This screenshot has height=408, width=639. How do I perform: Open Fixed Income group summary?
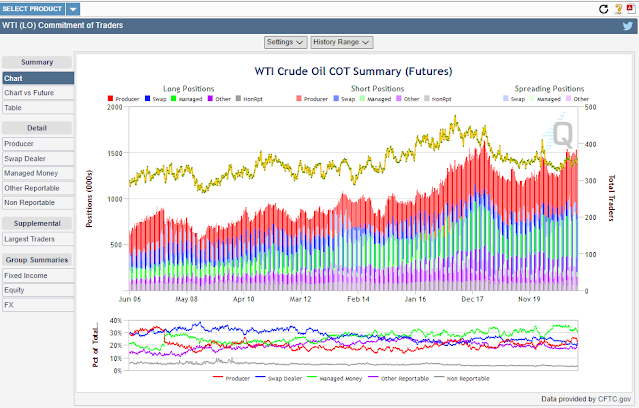click(x=38, y=276)
